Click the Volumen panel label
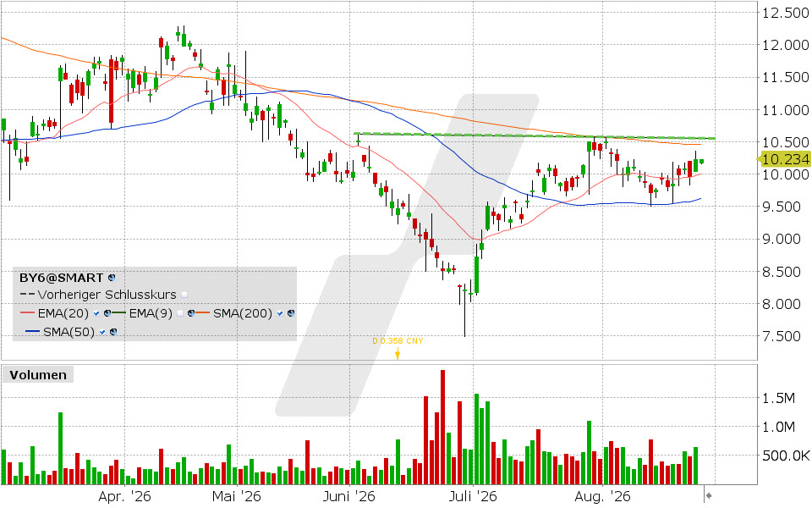The image size is (812, 508). click(38, 375)
